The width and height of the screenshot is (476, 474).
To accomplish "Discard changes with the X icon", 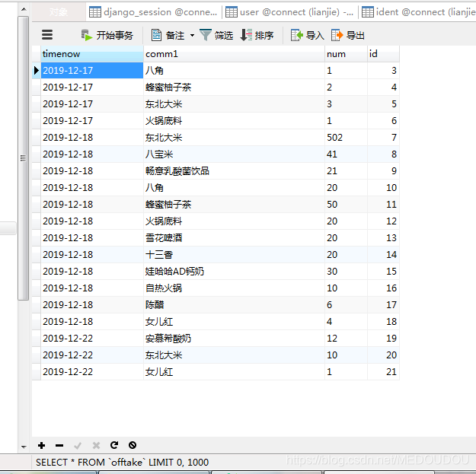I will pyautogui.click(x=96, y=445).
